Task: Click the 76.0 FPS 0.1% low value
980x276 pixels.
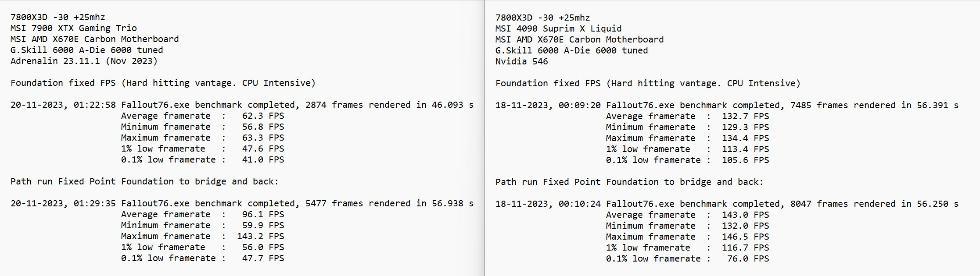Action: pos(748,258)
